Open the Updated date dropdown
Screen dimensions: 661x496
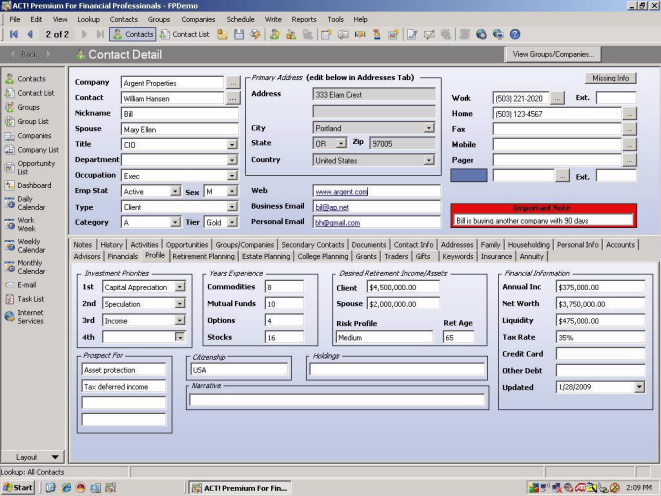tap(640, 387)
